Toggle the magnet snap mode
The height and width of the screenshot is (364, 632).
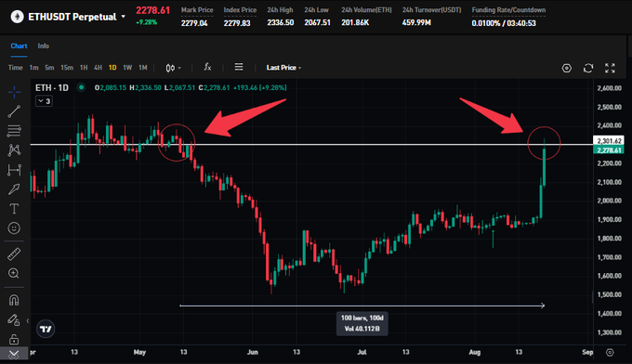(x=14, y=300)
